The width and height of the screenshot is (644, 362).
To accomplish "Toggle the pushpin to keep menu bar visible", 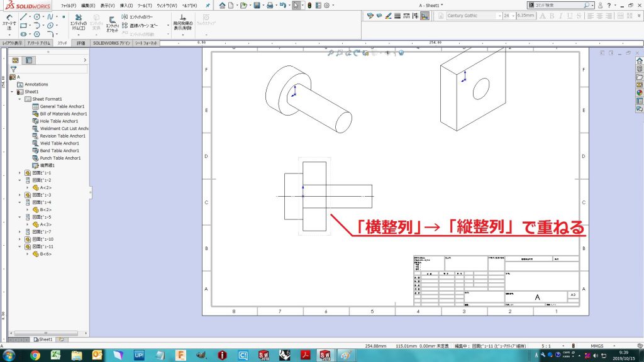I will click(208, 6).
